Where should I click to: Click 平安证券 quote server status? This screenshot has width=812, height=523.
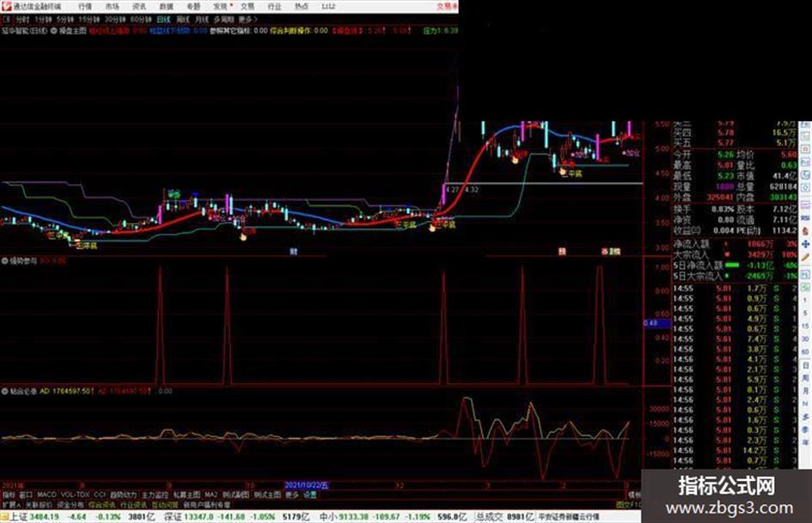[x=568, y=517]
